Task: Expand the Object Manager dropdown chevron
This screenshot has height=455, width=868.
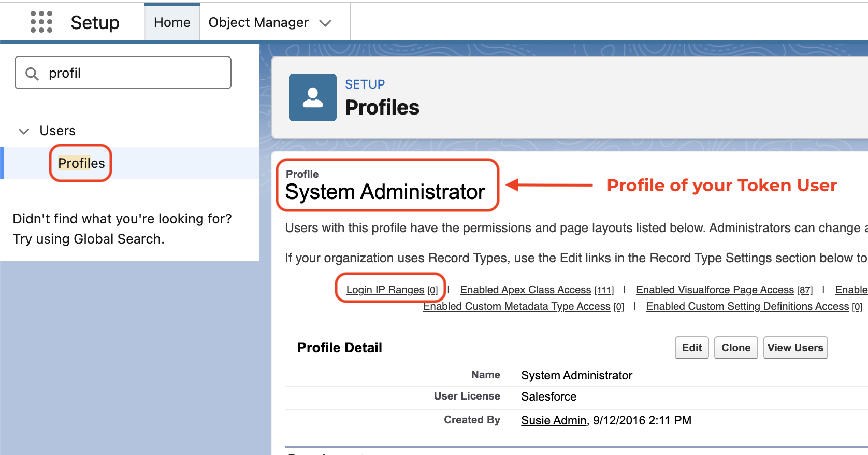Action: (x=325, y=23)
